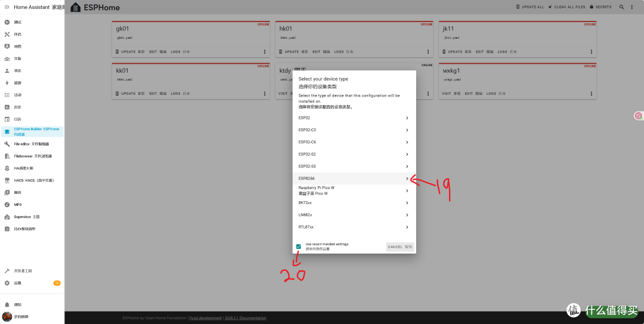This screenshot has height=324, width=644.
Task: Click the ESPHome search magnifier icon
Action: [x=622, y=7]
